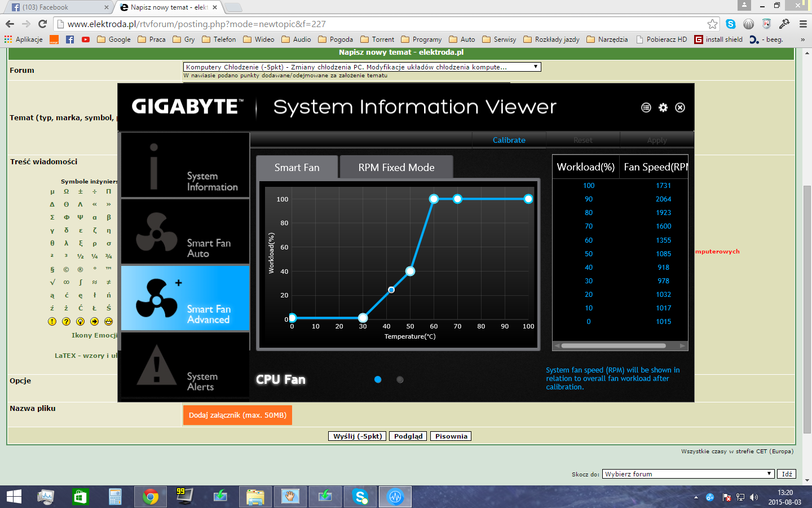Select fan speed value 2064

[x=663, y=199]
